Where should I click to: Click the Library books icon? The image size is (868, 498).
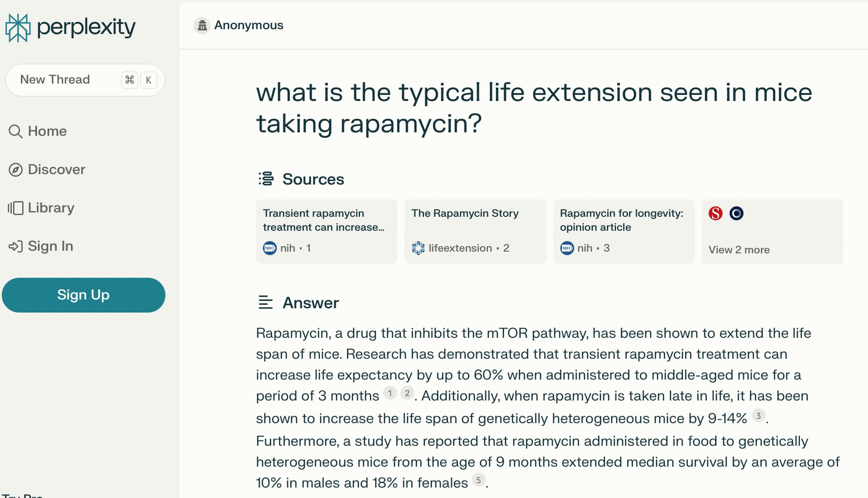point(16,208)
